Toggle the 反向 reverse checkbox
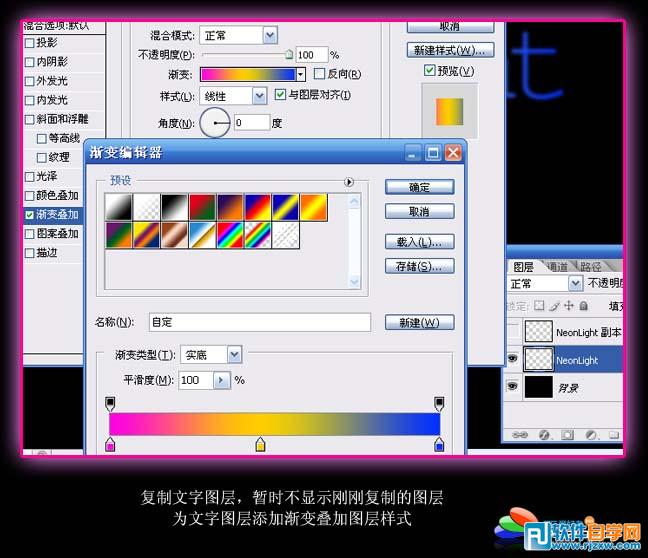648x558 pixels. (x=319, y=74)
